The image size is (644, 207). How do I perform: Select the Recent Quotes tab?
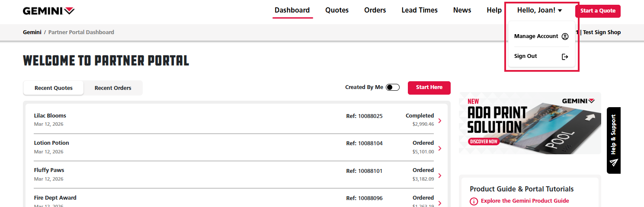click(x=54, y=88)
